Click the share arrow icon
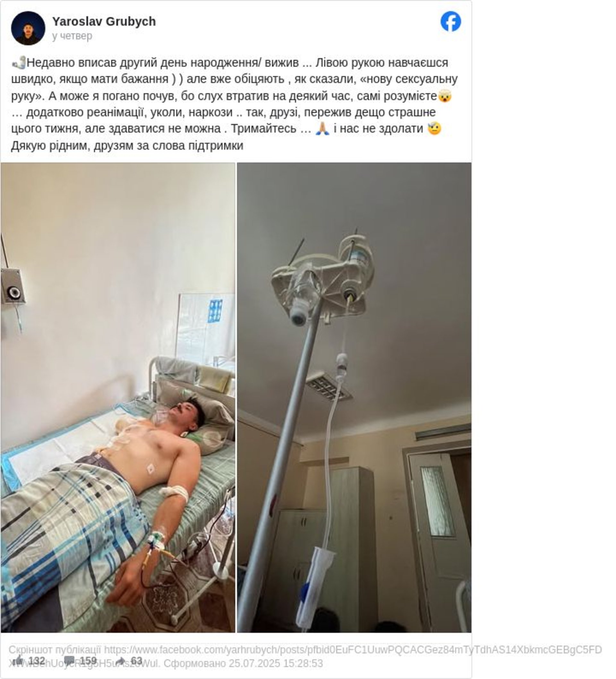Viewport: 616px width, 679px height. tap(121, 660)
